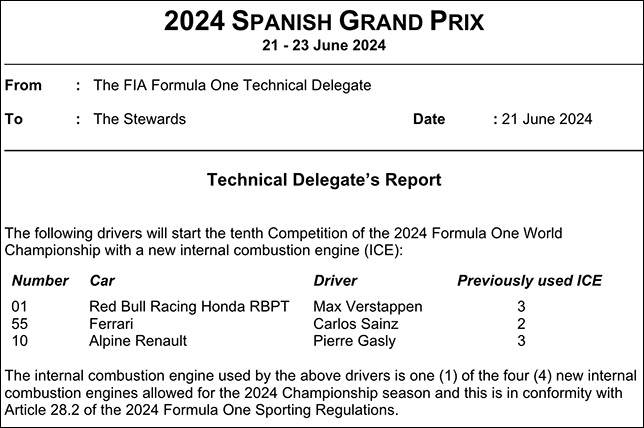Viewport: 644px width, 428px height.
Task: Click driver name Max Verstappen
Action: click(x=367, y=306)
